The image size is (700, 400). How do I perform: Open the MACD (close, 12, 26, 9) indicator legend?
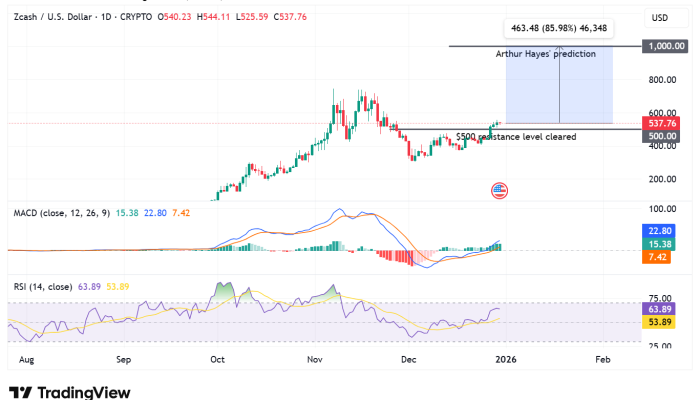[x=58, y=213]
